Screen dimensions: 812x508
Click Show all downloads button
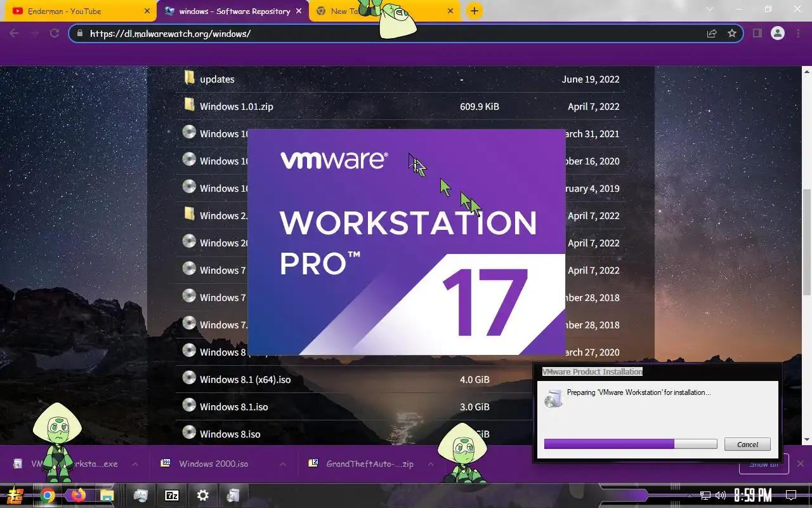point(764,464)
